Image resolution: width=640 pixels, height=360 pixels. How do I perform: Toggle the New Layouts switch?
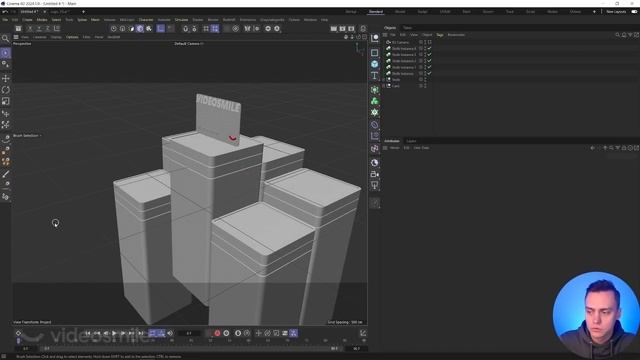click(x=634, y=12)
